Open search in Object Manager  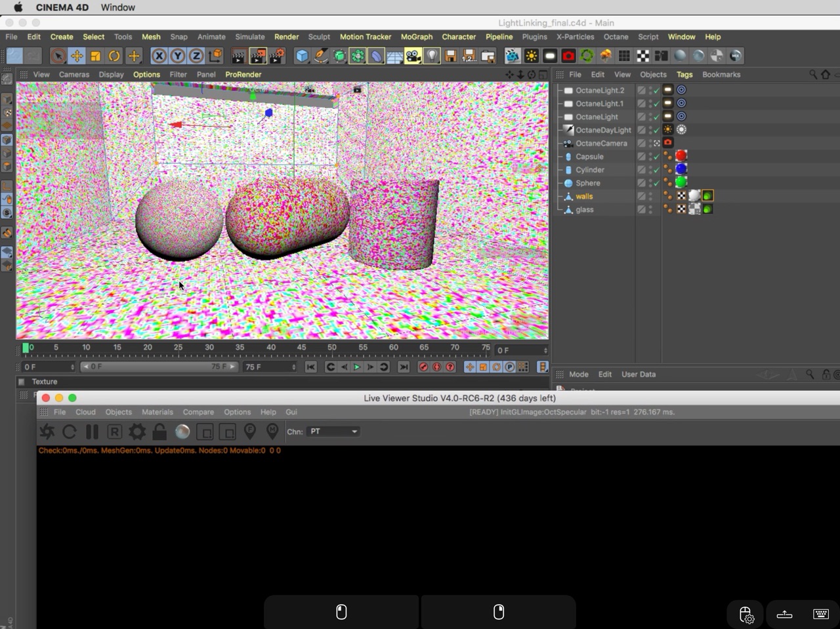[x=813, y=75]
